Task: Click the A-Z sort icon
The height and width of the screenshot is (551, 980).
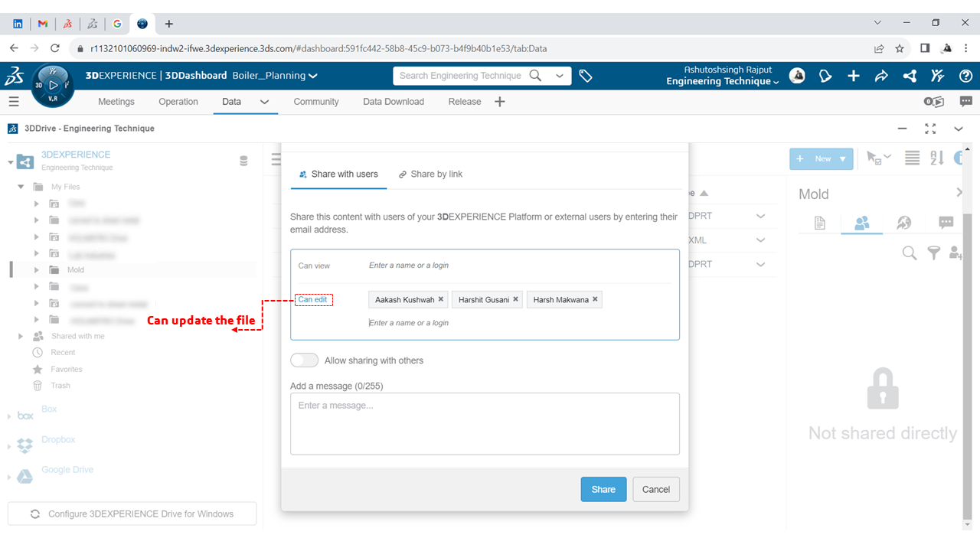Action: point(937,158)
